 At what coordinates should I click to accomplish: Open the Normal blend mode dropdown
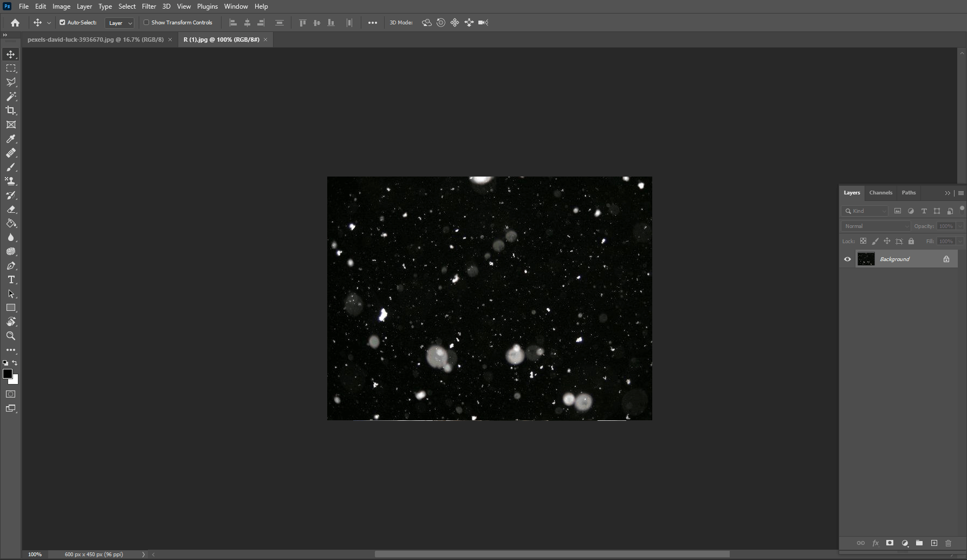[x=875, y=226]
